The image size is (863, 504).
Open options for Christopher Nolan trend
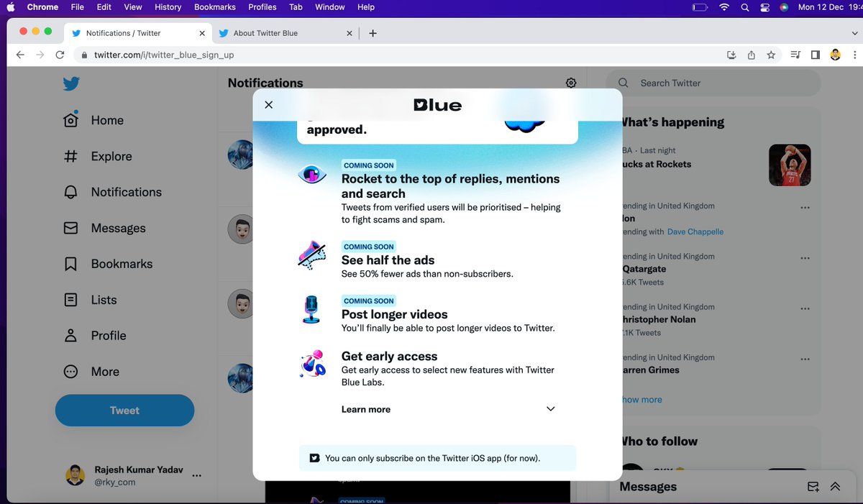805,308
